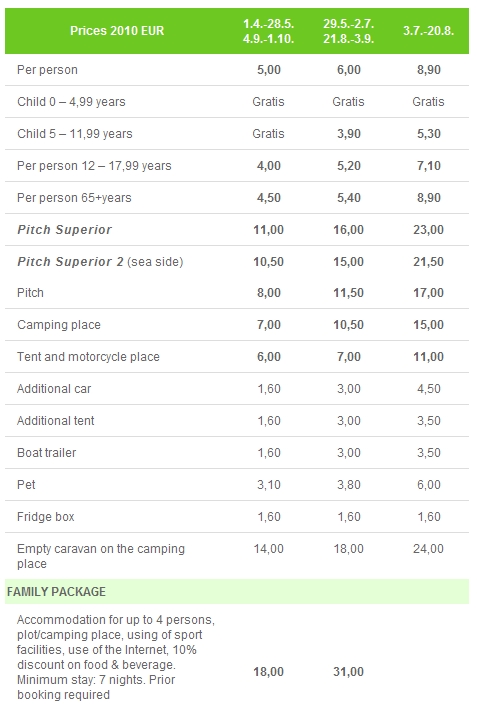Click the 18,00 family package price
Viewport: 477px width, 718px height.
(269, 672)
